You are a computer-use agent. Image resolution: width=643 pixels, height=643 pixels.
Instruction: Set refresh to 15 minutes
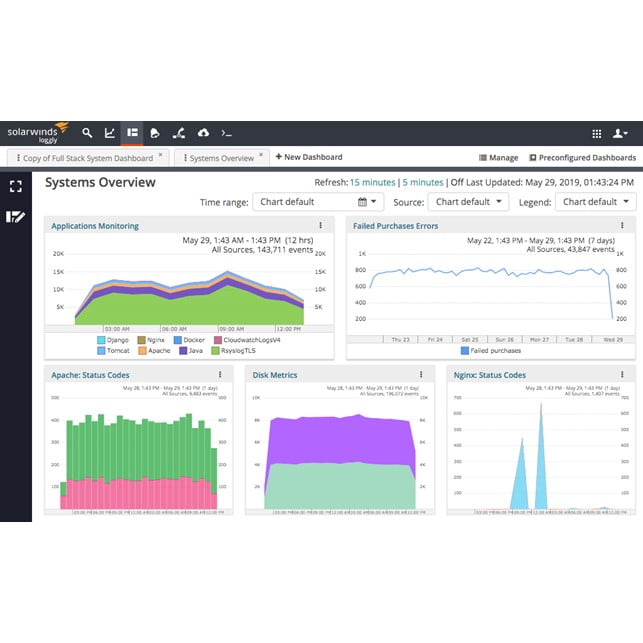[x=371, y=183]
